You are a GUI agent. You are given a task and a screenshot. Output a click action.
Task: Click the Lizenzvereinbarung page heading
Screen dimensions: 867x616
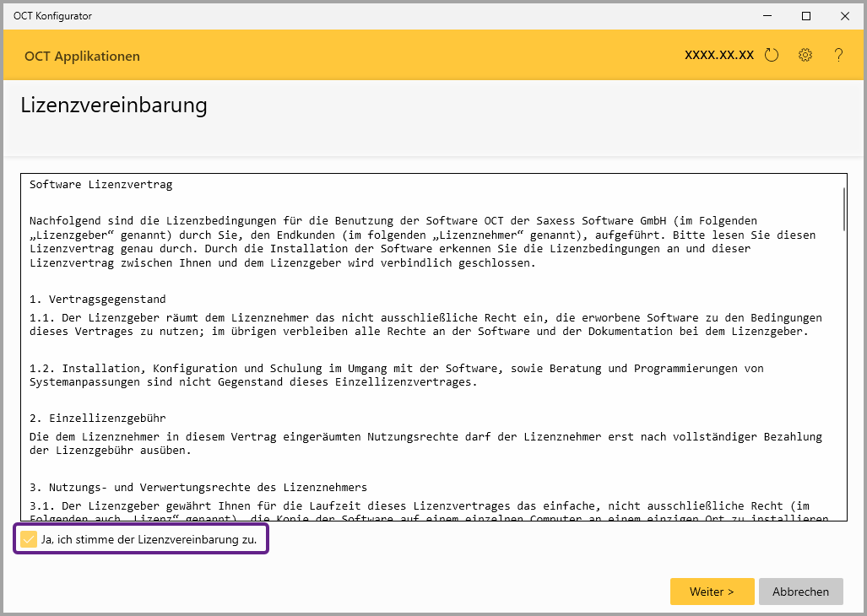pos(114,105)
